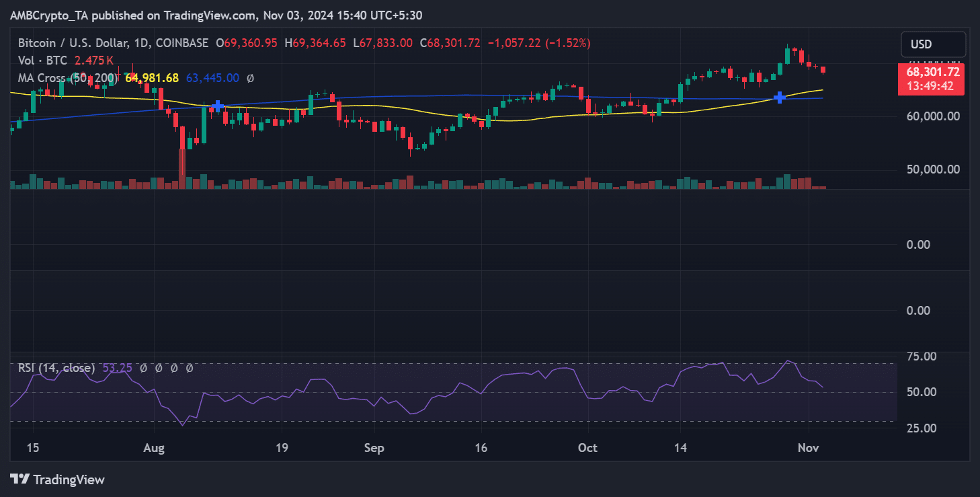980x497 pixels.
Task: Click the Oct date label on time axis
Action: (588, 448)
